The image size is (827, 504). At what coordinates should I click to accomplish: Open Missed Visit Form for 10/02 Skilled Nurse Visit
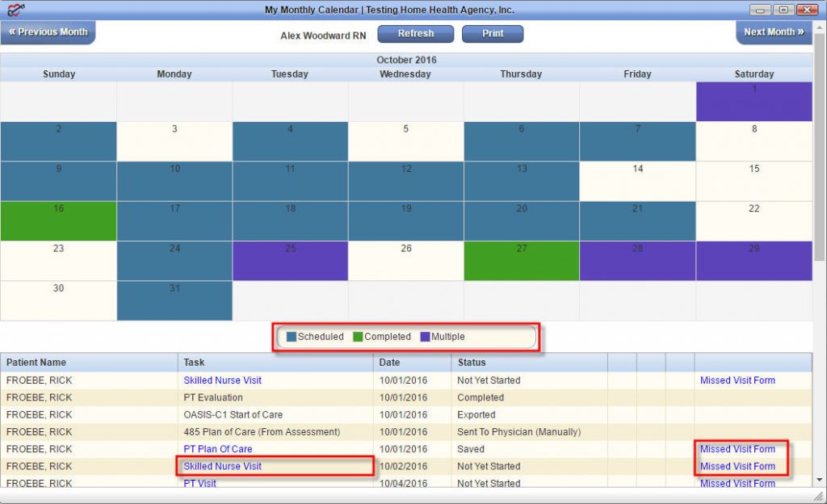click(737, 466)
